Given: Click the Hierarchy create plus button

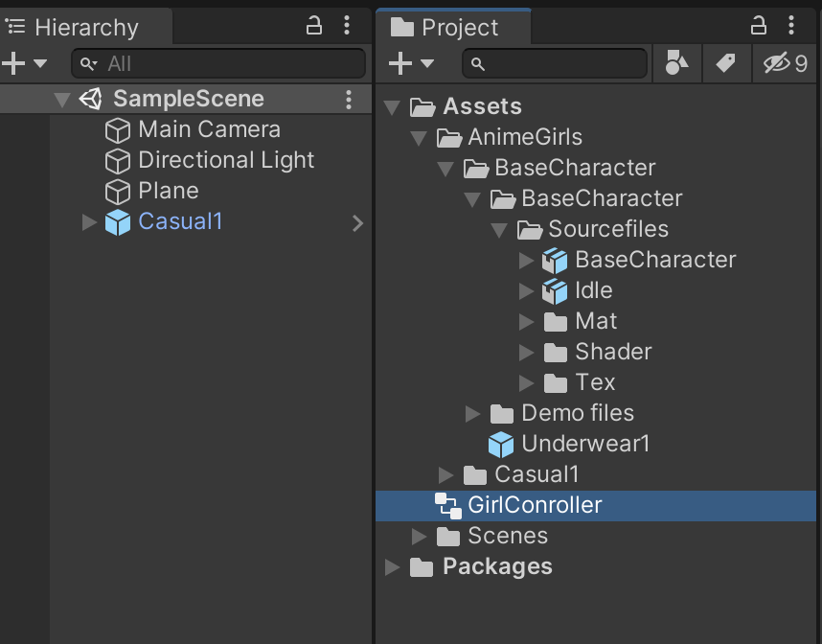Looking at the screenshot, I should [x=13, y=63].
